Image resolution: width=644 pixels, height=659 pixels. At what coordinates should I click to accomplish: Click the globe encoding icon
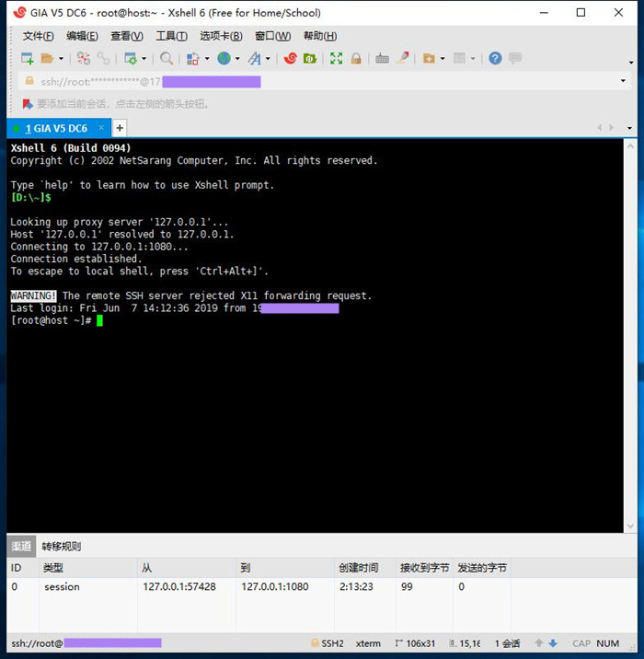tap(224, 58)
